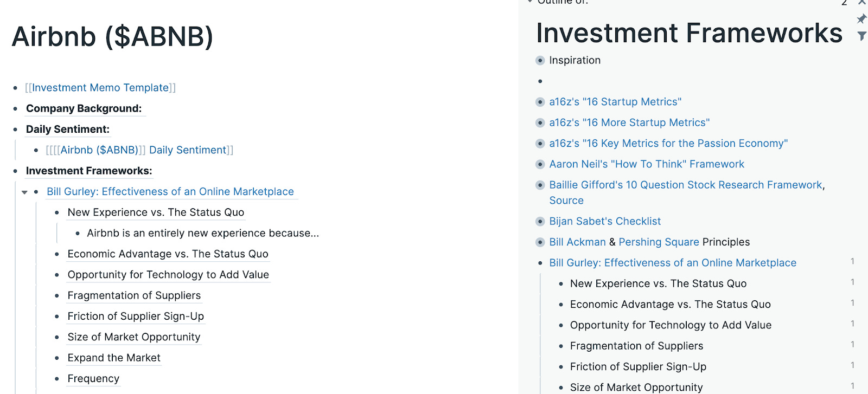Open the Bill Ackman page link

577,242
